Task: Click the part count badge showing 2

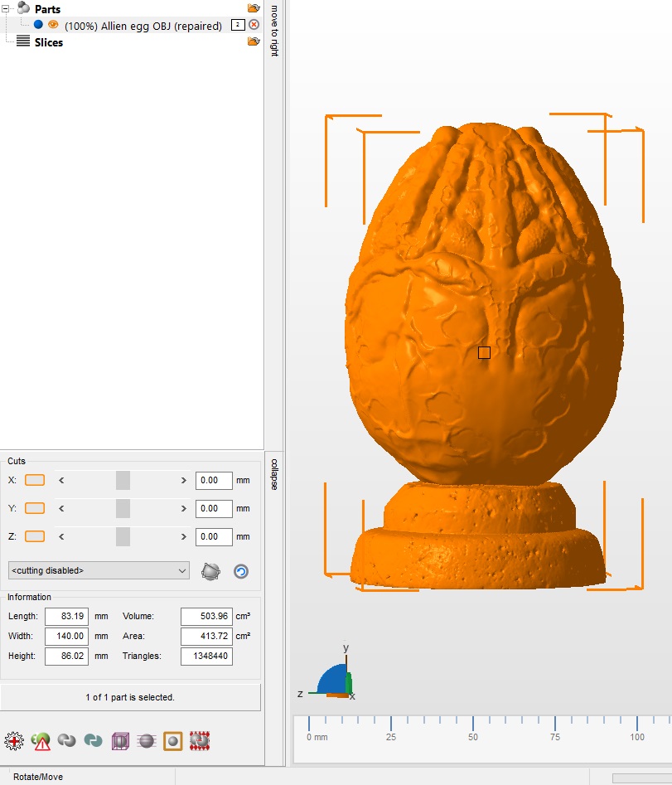Action: pyautogui.click(x=238, y=25)
